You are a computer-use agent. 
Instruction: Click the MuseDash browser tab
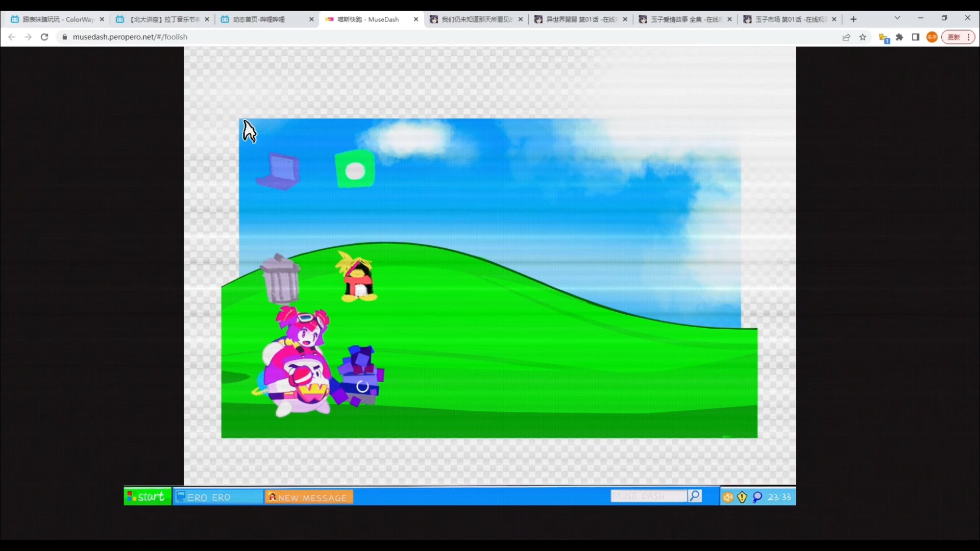tap(370, 18)
